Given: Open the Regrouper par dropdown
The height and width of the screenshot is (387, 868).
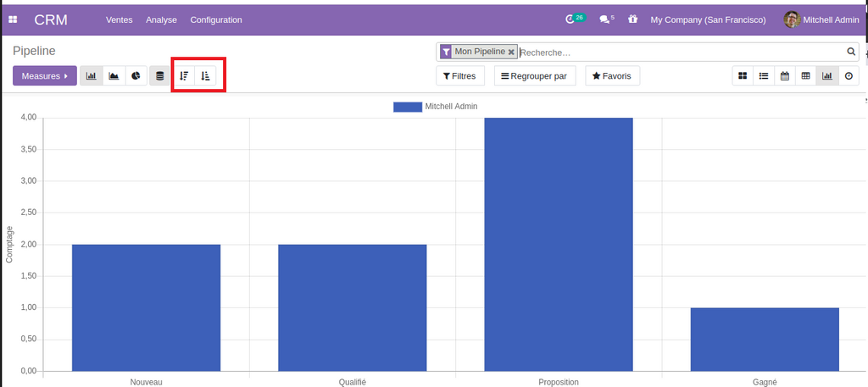Looking at the screenshot, I should [534, 76].
